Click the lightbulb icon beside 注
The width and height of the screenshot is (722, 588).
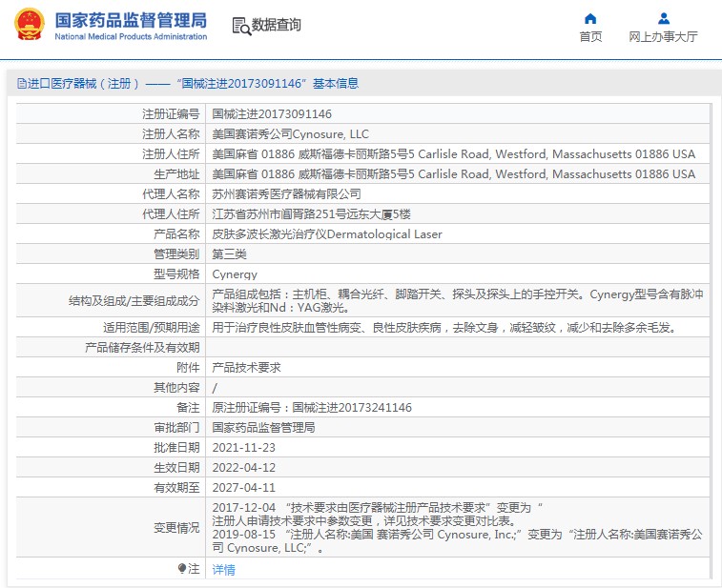(x=182, y=568)
